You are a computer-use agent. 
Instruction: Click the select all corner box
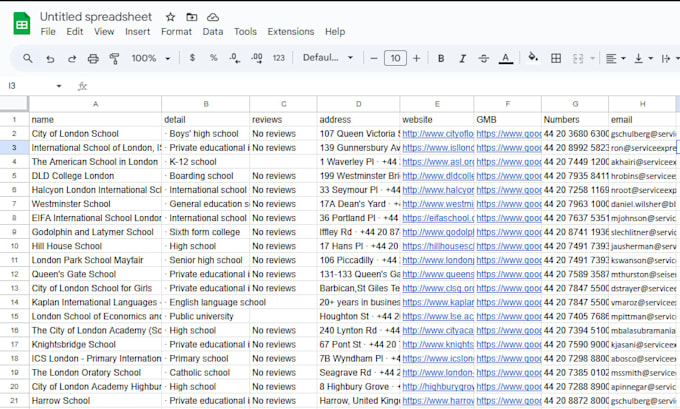pos(14,104)
